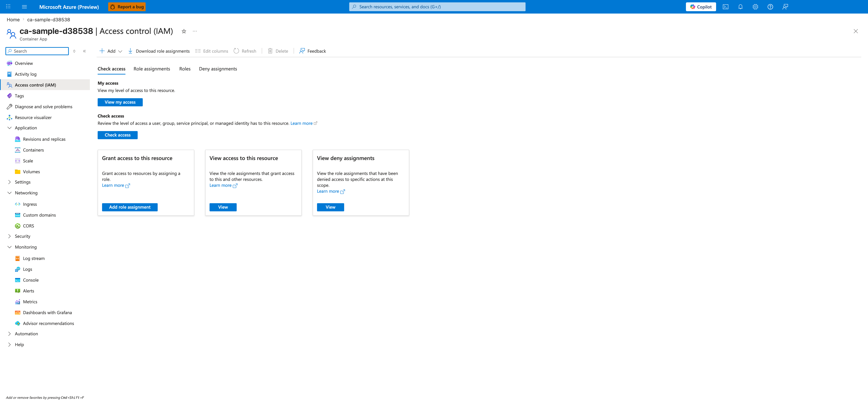Open Learn more in View access card

click(223, 186)
